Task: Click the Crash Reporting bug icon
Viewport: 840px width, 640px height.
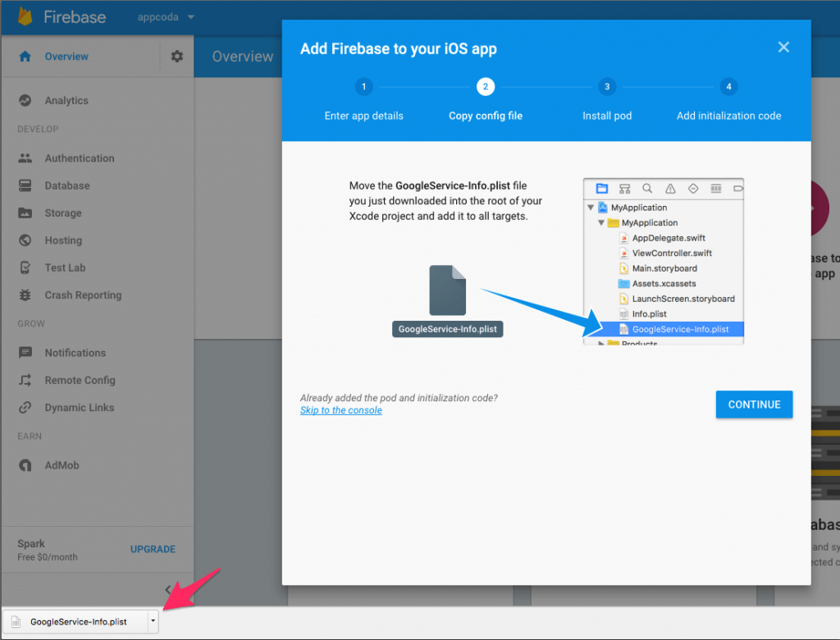Action: [x=25, y=295]
